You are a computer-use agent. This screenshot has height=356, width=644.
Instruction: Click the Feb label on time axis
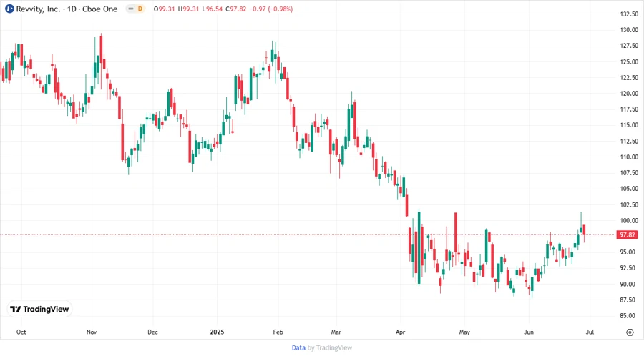click(x=278, y=332)
